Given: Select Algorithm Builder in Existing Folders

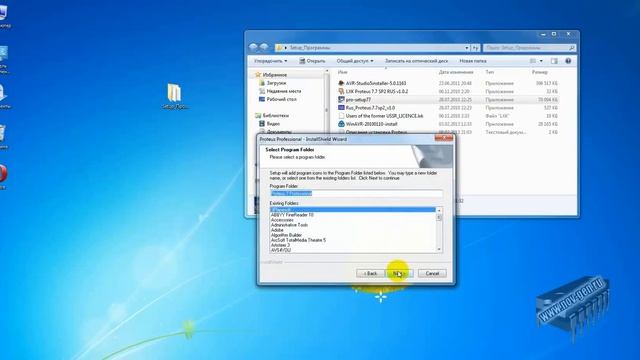Looking at the screenshot, I should tap(287, 235).
